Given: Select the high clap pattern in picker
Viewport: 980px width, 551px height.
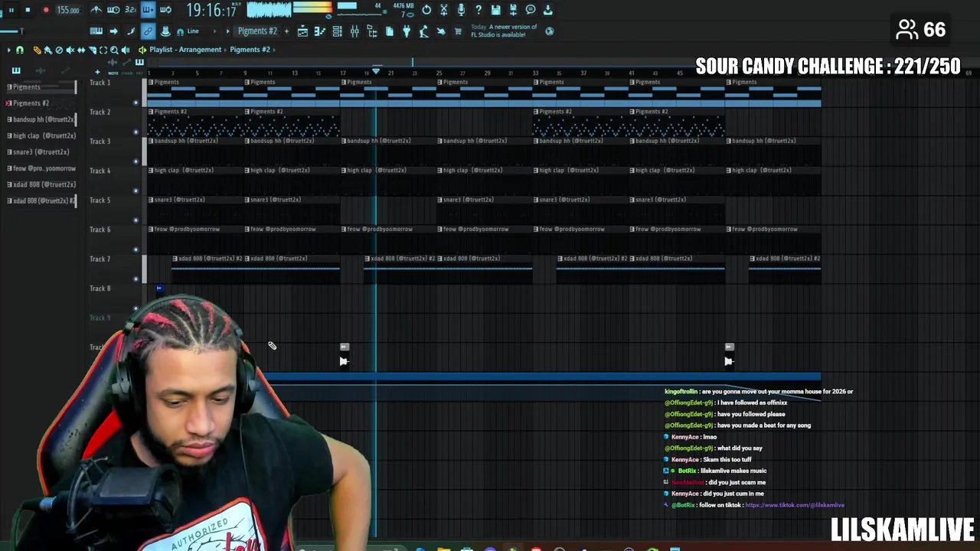Looking at the screenshot, I should (41, 135).
